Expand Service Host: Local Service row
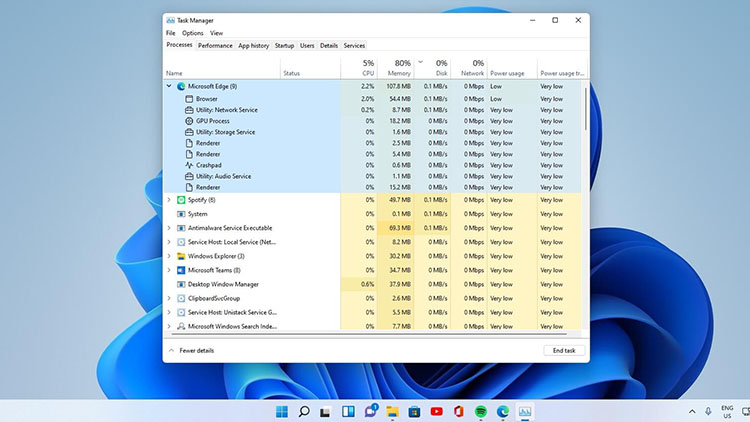Viewport: 750px width, 422px height. (x=169, y=242)
